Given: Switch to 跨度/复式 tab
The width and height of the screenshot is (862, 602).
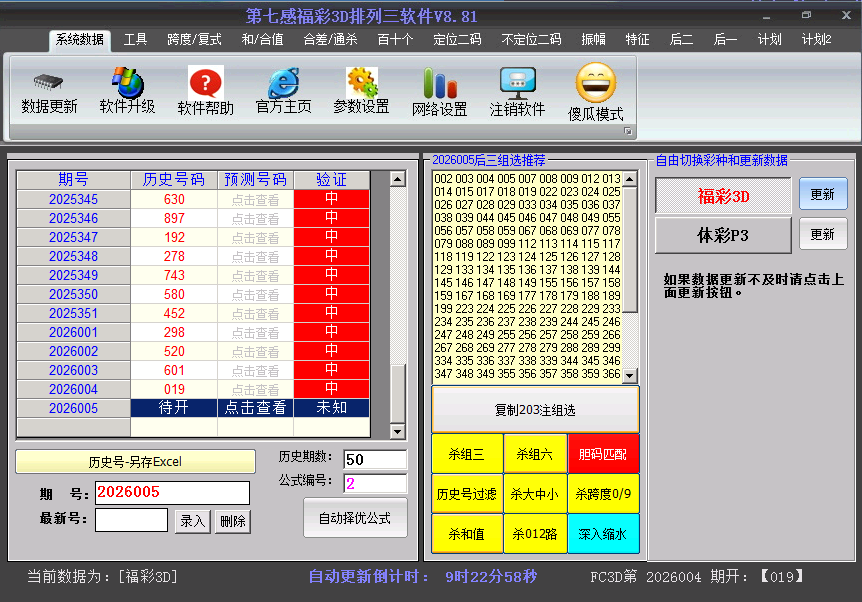Looking at the screenshot, I should tap(194, 40).
